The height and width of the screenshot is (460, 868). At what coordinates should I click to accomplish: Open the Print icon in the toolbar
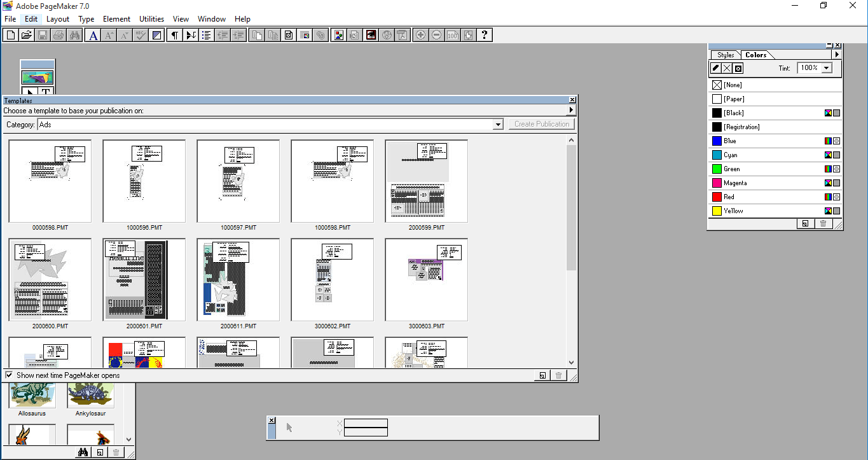tap(59, 35)
